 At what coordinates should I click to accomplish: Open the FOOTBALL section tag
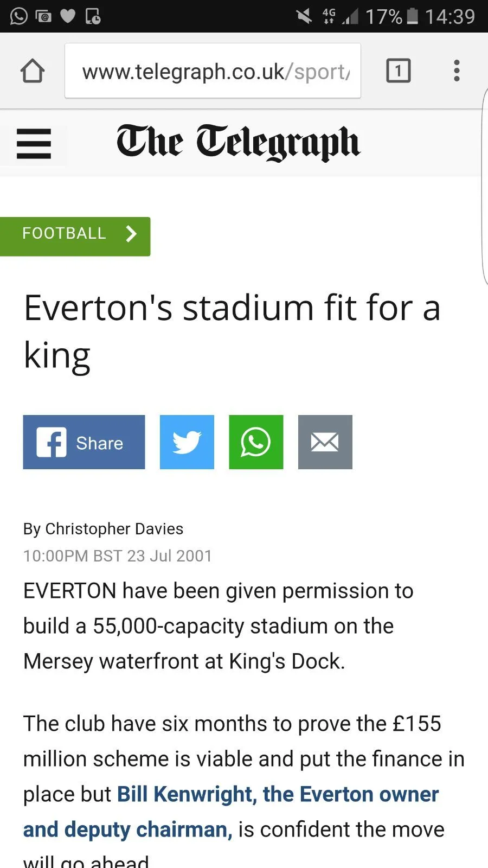coord(64,234)
